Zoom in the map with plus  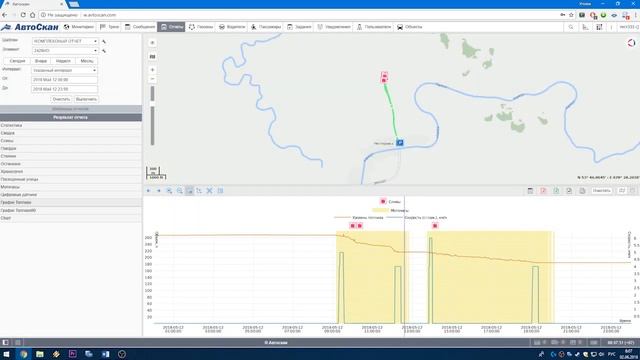pyautogui.click(x=152, y=70)
